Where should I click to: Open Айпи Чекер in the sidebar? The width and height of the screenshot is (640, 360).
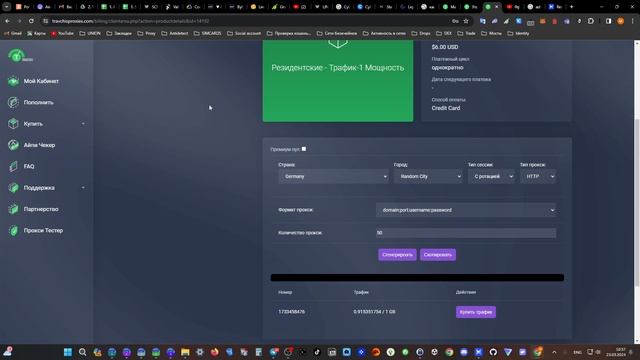tap(39, 145)
